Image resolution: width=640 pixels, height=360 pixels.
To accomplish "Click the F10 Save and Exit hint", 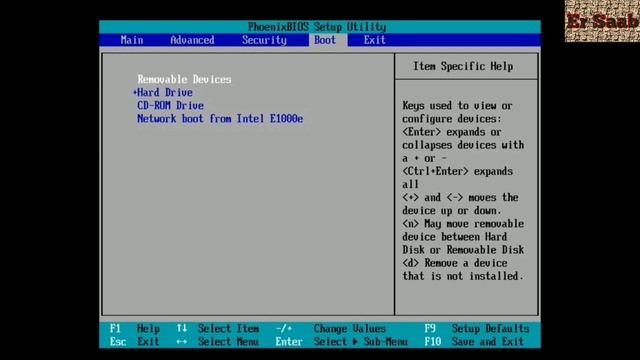I will coord(474,342).
